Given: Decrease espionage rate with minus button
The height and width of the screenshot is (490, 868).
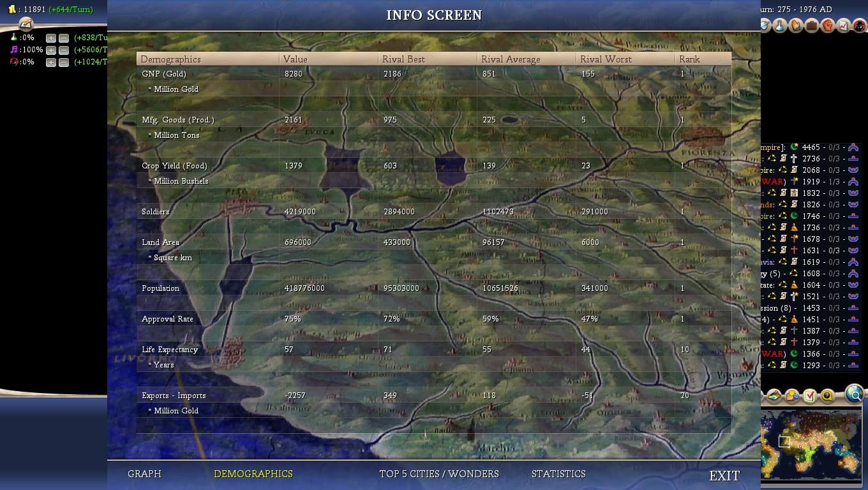Looking at the screenshot, I should (x=64, y=63).
